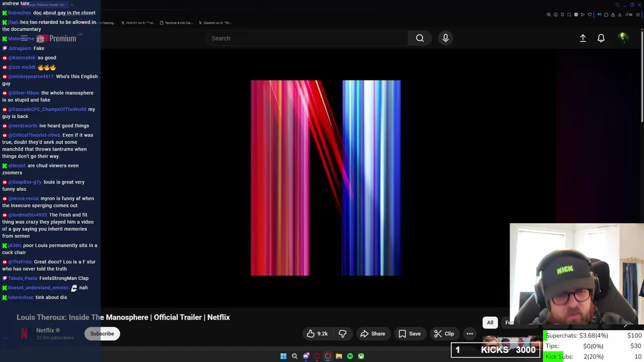Click the Clip button
The height and width of the screenshot is (362, 644).
(x=444, y=333)
